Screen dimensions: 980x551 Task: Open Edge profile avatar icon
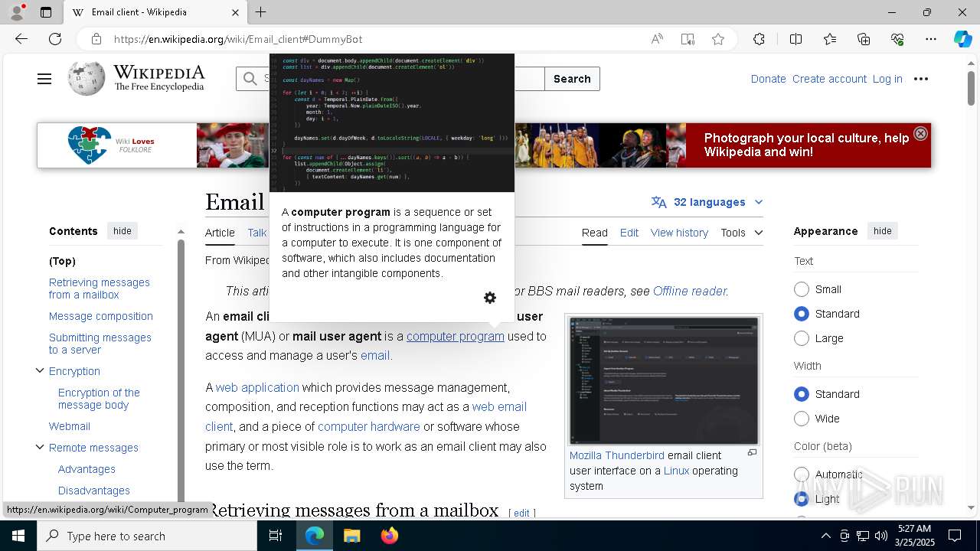pos(16,12)
